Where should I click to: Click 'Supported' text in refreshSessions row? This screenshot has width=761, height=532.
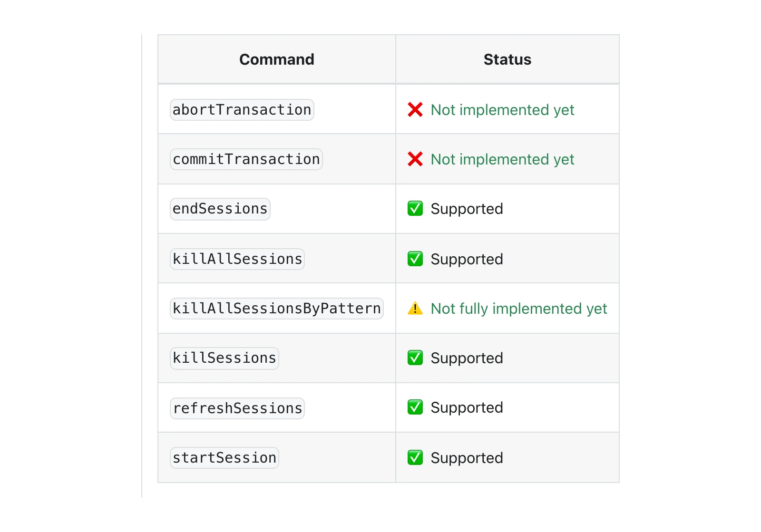[x=467, y=408]
